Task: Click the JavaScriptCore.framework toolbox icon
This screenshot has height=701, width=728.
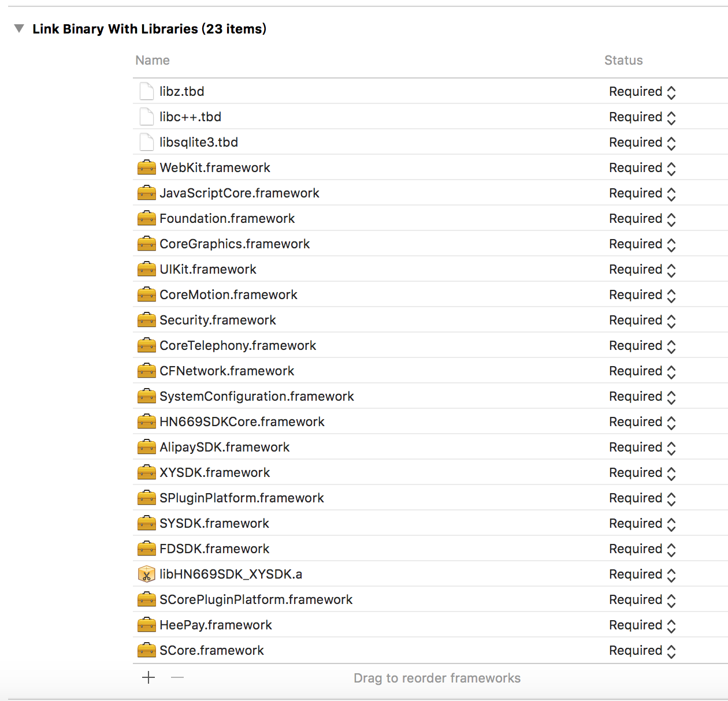Action: 147,193
